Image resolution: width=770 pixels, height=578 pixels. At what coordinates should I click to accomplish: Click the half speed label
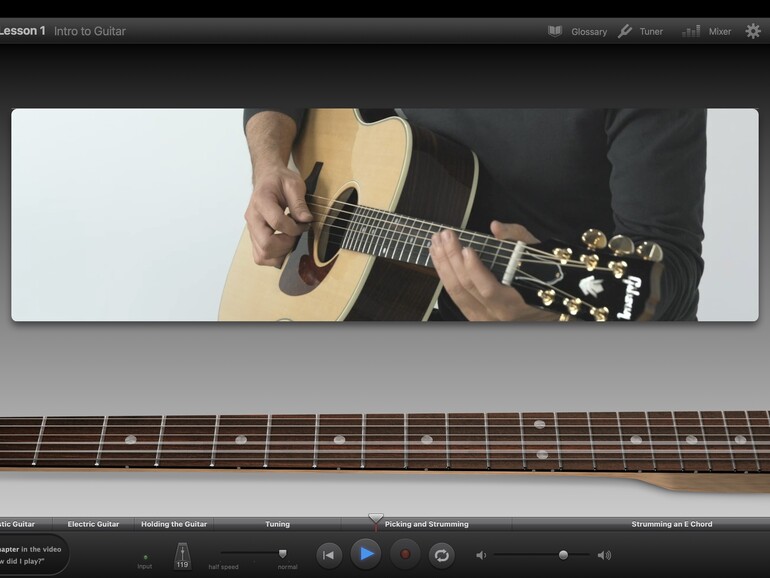(x=223, y=567)
